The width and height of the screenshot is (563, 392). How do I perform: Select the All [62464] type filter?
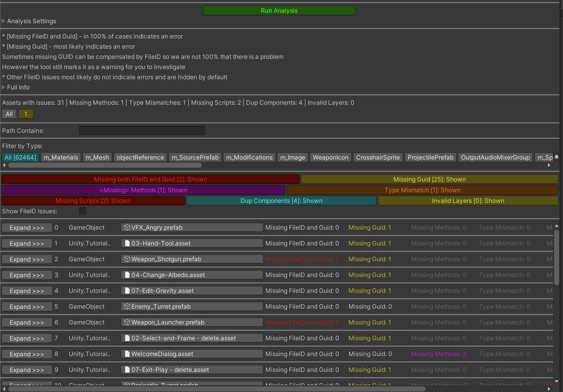(20, 157)
